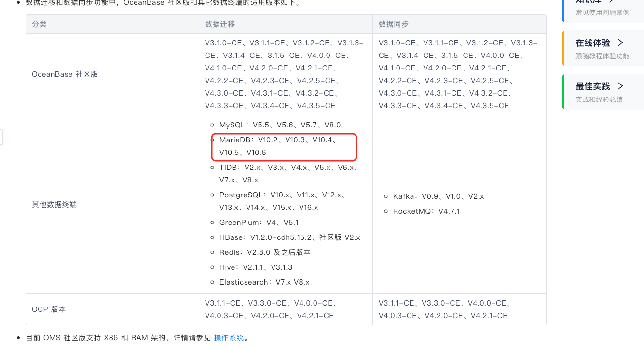Click OCP versions in 数据同步 column

445,309
